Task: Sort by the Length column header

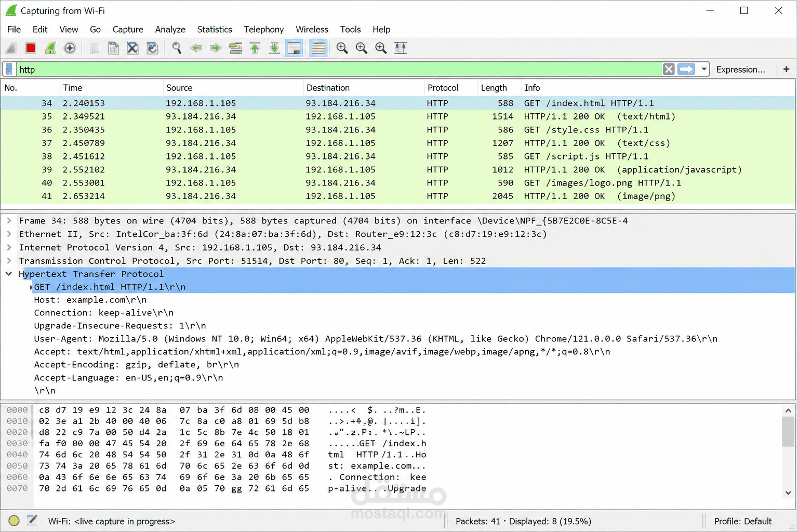Action: [x=499, y=88]
